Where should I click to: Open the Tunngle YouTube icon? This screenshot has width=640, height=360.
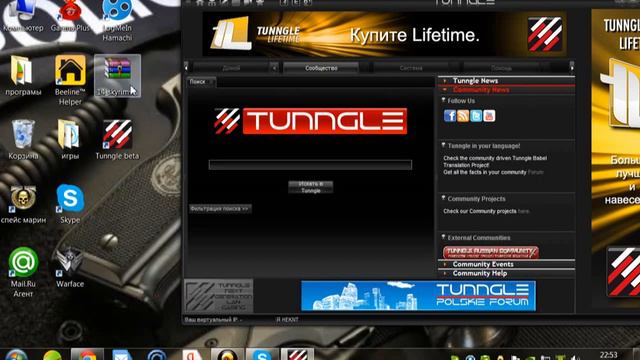coord(489,116)
